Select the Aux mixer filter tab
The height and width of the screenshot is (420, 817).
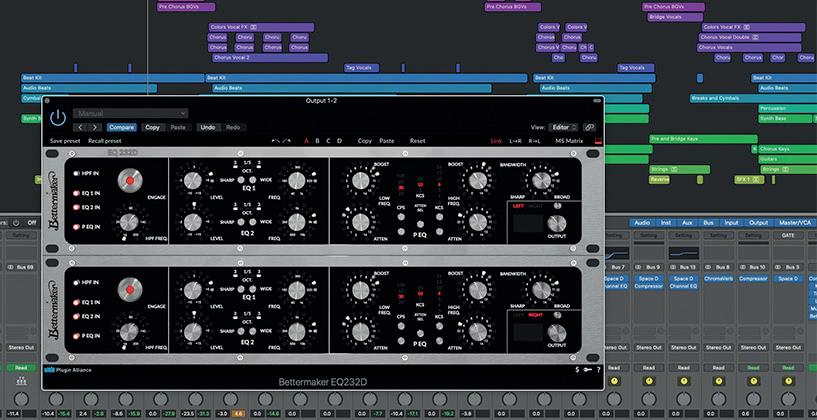(x=688, y=223)
